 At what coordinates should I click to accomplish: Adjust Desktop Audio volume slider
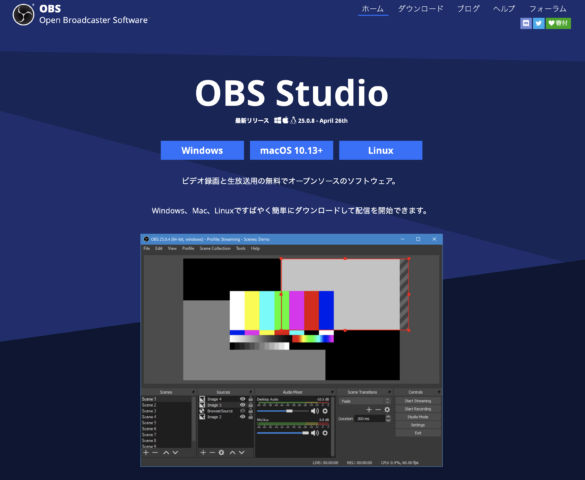point(283,411)
